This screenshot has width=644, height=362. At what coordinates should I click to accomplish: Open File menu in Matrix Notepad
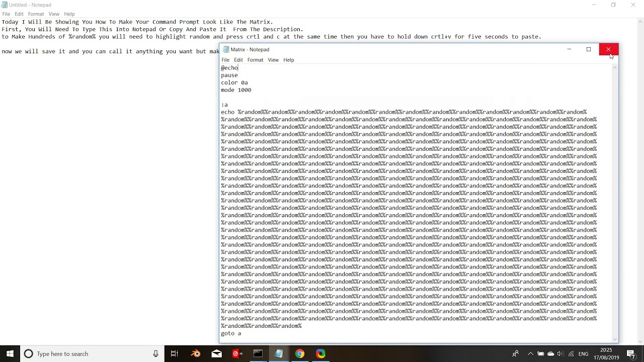[225, 60]
